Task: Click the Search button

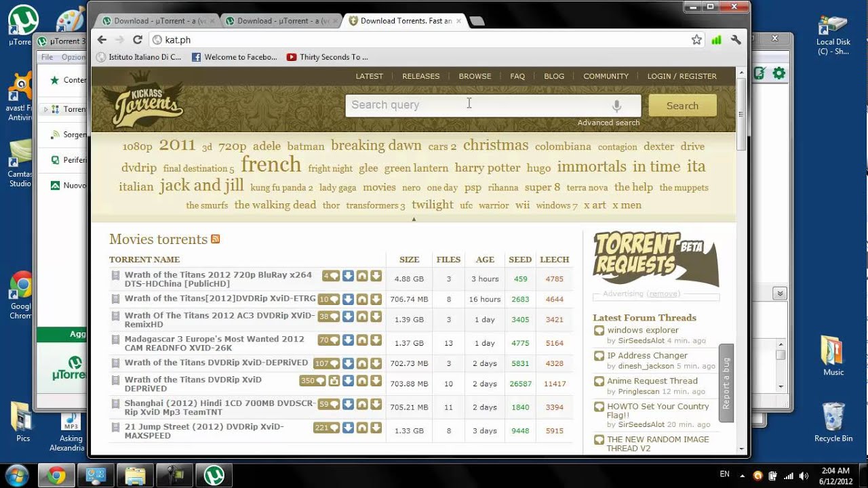Action: pyautogui.click(x=682, y=106)
